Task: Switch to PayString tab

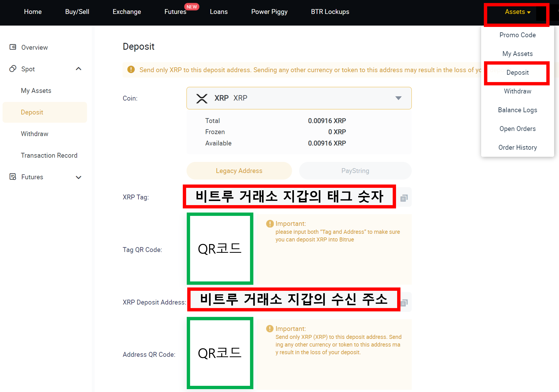Action: [355, 171]
